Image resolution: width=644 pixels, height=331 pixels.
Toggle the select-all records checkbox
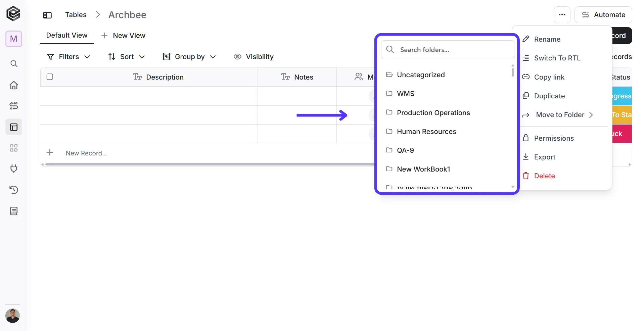click(x=50, y=77)
